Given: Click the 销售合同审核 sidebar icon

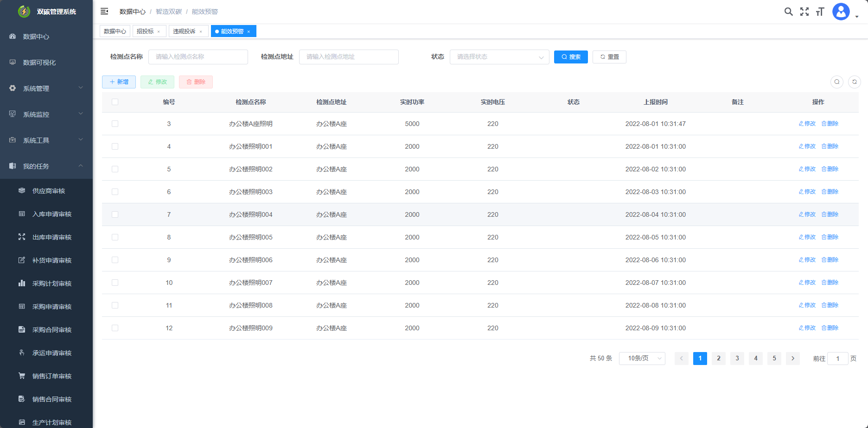Looking at the screenshot, I should click(x=22, y=399).
